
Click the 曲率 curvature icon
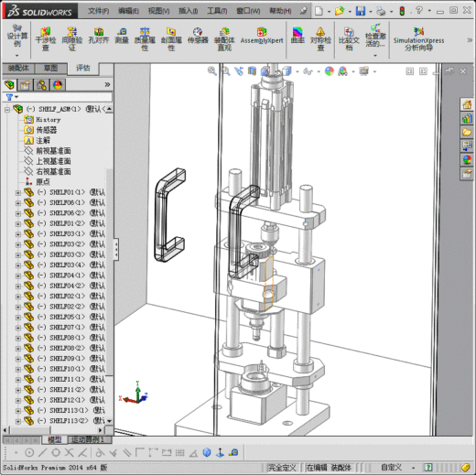297,36
